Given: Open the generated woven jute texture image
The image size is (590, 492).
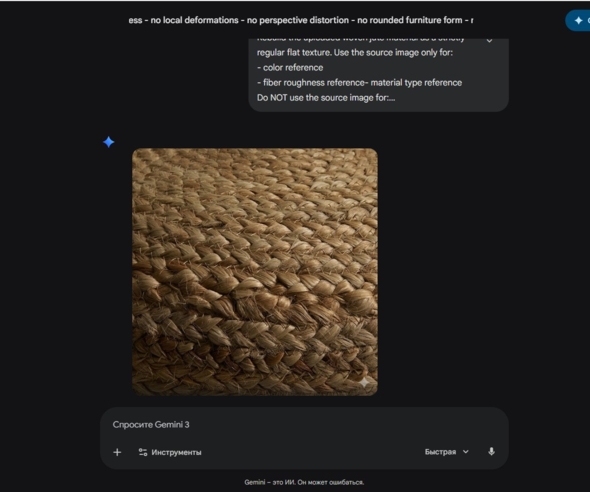Looking at the screenshot, I should click(255, 272).
